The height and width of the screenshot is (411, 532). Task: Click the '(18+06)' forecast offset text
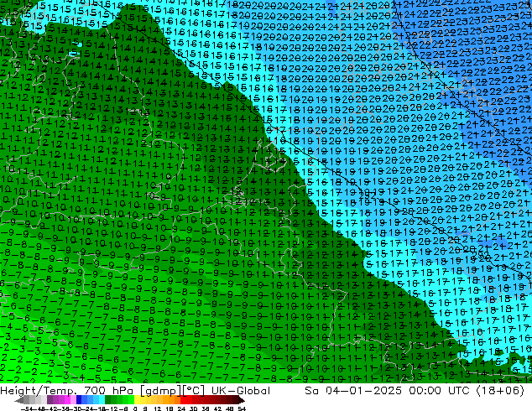click(x=500, y=391)
